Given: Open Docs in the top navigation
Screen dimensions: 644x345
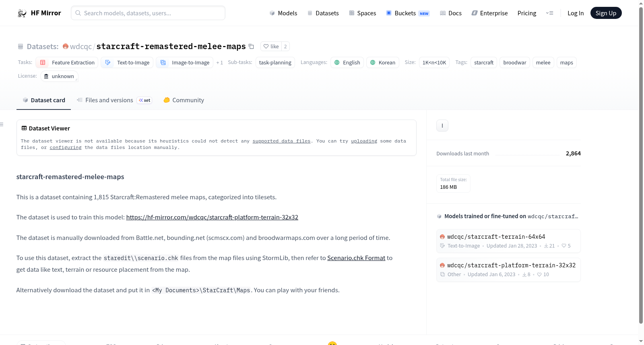Looking at the screenshot, I should pos(451,13).
